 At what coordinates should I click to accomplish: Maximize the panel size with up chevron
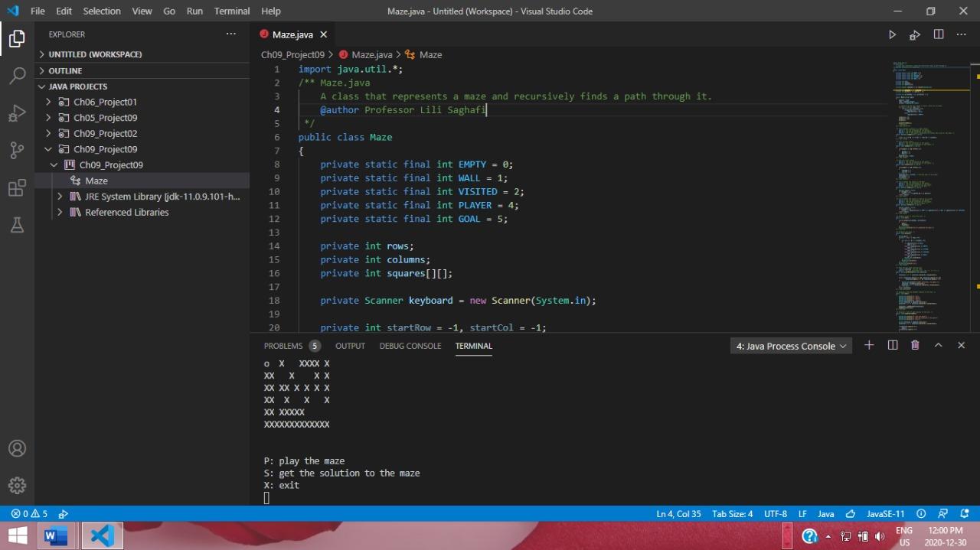click(x=938, y=346)
